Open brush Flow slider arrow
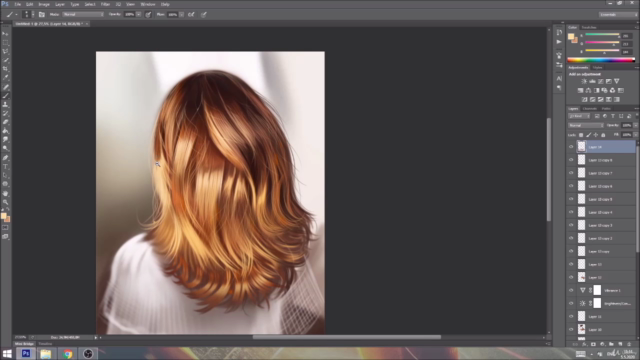Viewport: 640px width, 360px height. [x=182, y=14]
